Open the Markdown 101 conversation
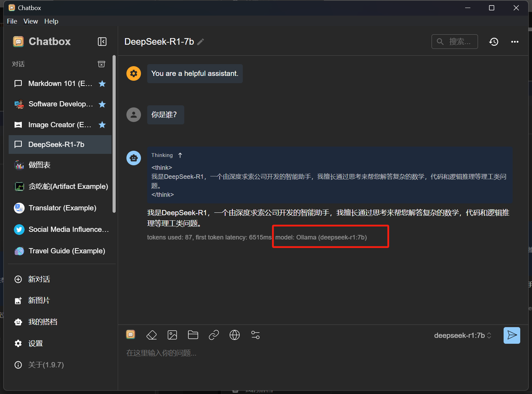This screenshot has width=532, height=394. tap(60, 84)
